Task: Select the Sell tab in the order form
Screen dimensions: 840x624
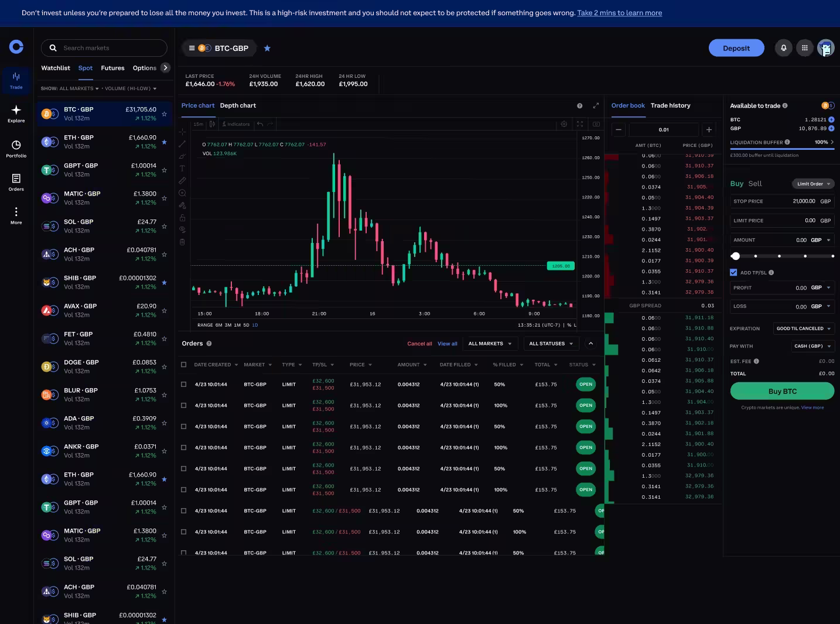Action: (755, 184)
